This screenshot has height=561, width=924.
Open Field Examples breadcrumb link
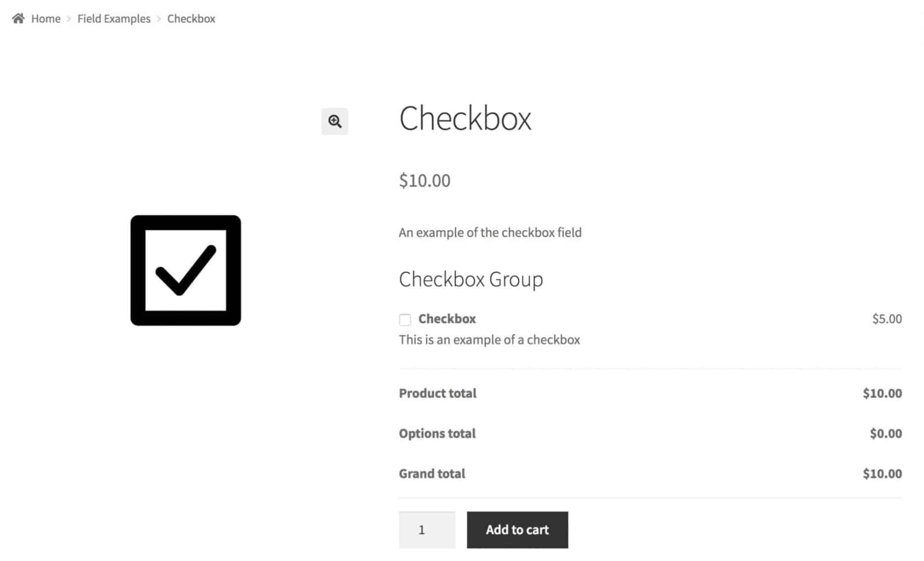tap(114, 19)
